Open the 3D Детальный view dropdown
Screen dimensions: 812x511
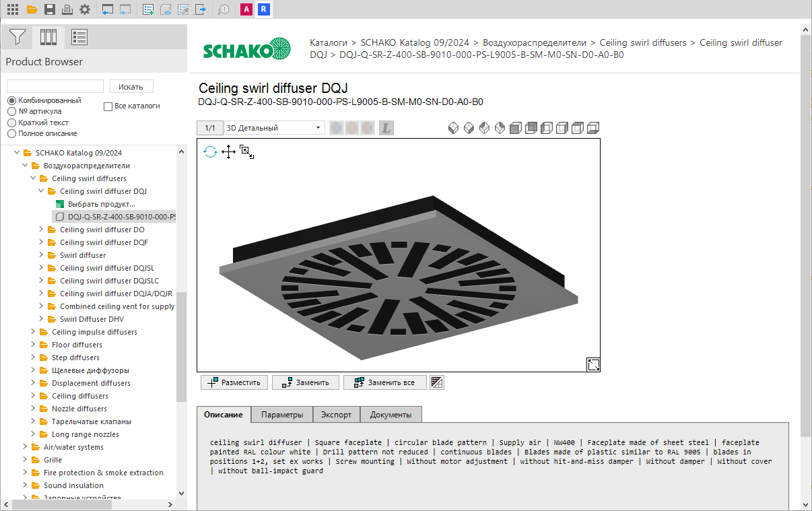coord(274,128)
